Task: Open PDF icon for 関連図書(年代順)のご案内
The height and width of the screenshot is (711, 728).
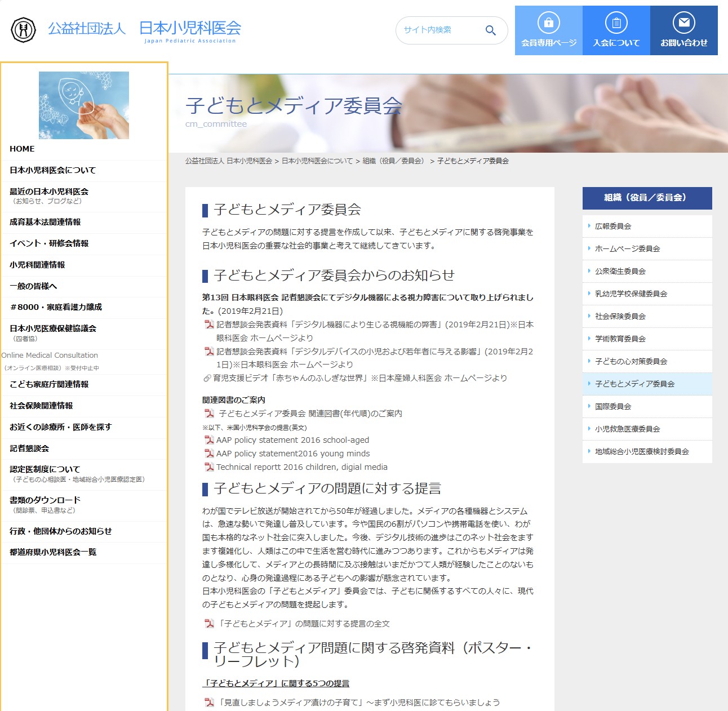Action: pyautogui.click(x=209, y=414)
